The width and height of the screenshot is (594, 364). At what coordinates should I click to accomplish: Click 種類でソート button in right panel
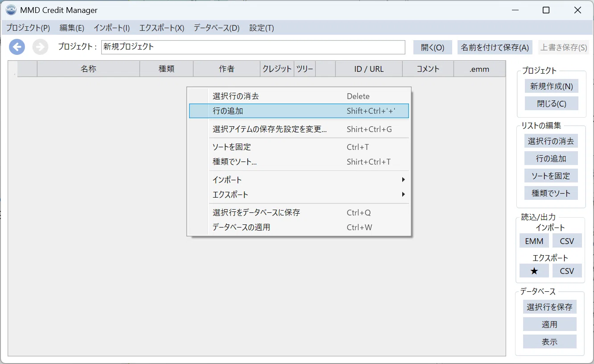coord(551,193)
